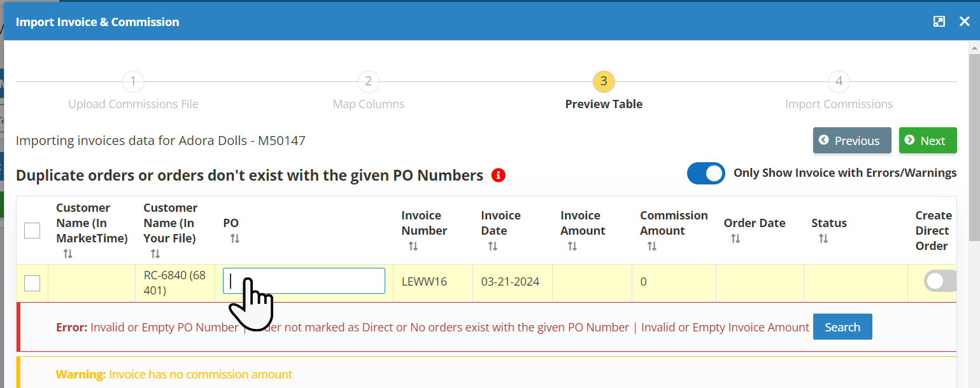Check the select-all header checkbox
980x388 pixels.
pyautogui.click(x=32, y=230)
